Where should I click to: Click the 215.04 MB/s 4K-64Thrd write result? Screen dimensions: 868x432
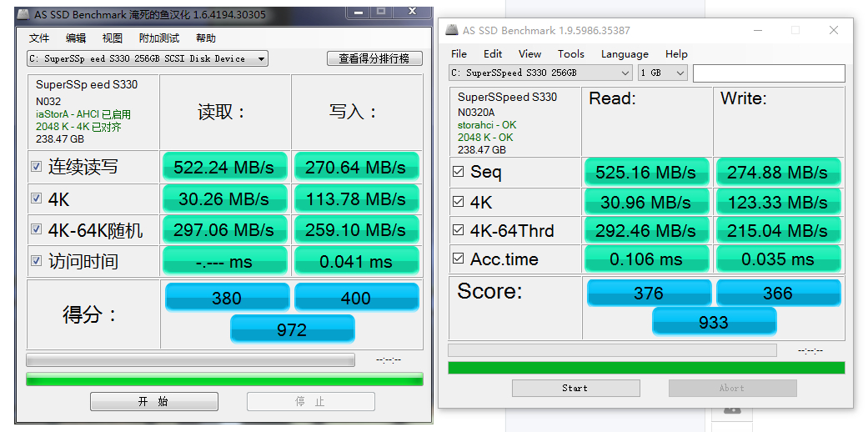tap(778, 230)
